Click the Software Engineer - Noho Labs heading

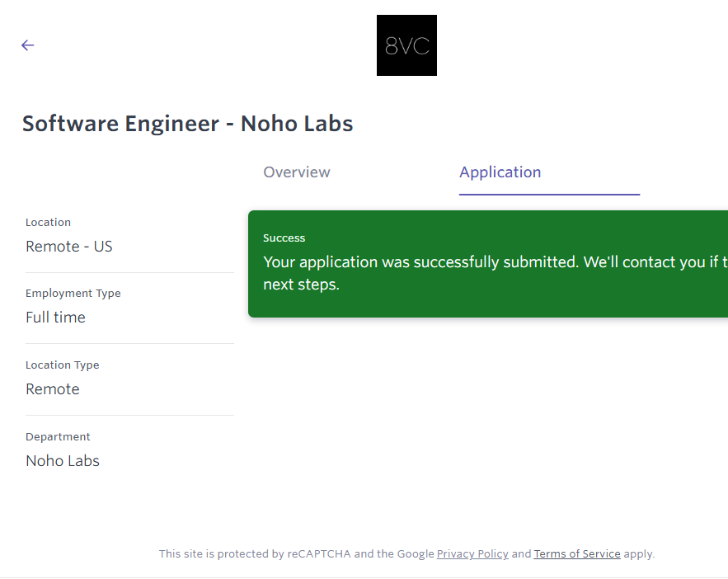pos(187,124)
